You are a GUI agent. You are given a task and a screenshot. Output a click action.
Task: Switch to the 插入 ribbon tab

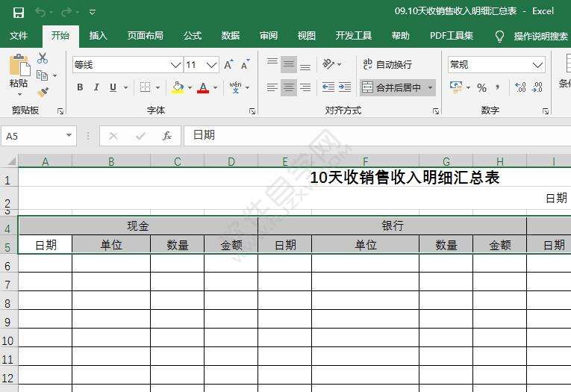click(99, 36)
